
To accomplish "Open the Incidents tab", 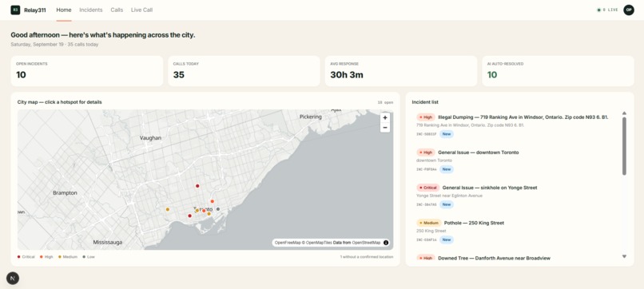I will coord(91,10).
